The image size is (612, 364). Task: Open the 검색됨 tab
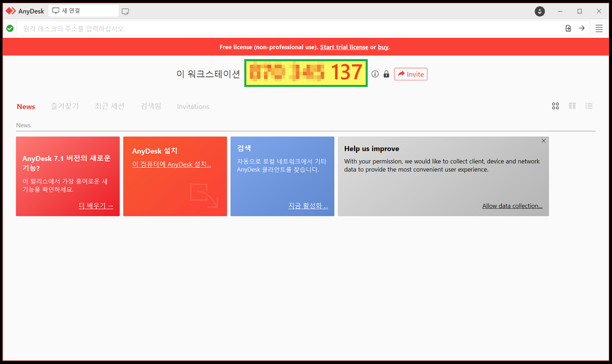click(151, 106)
